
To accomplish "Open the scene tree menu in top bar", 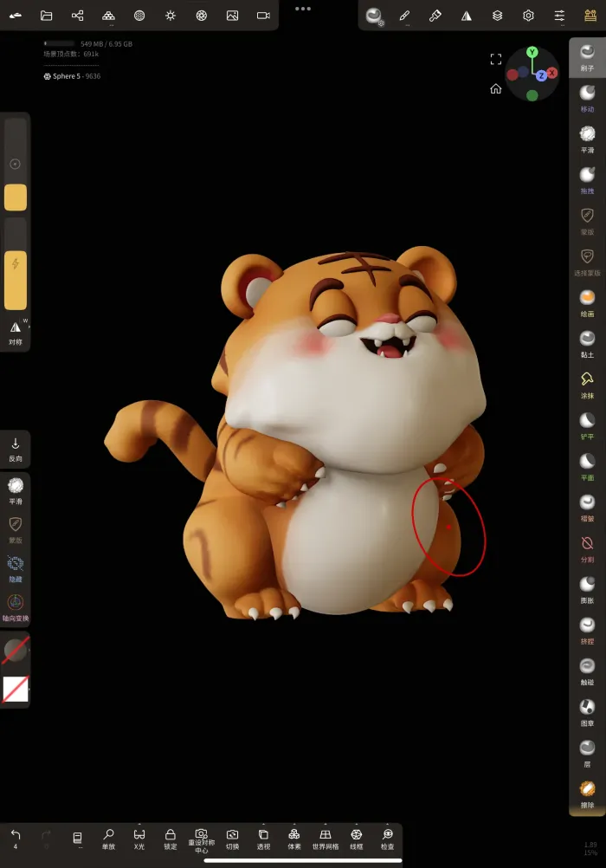I will [77, 16].
